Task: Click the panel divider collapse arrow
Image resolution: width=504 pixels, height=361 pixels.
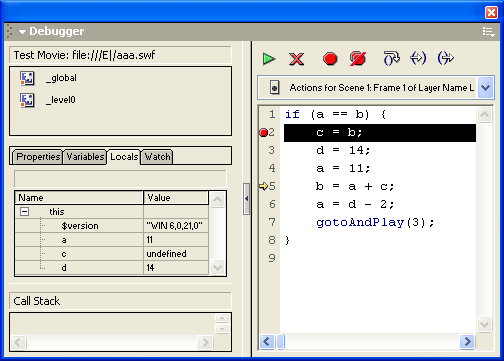Action: click(x=246, y=199)
